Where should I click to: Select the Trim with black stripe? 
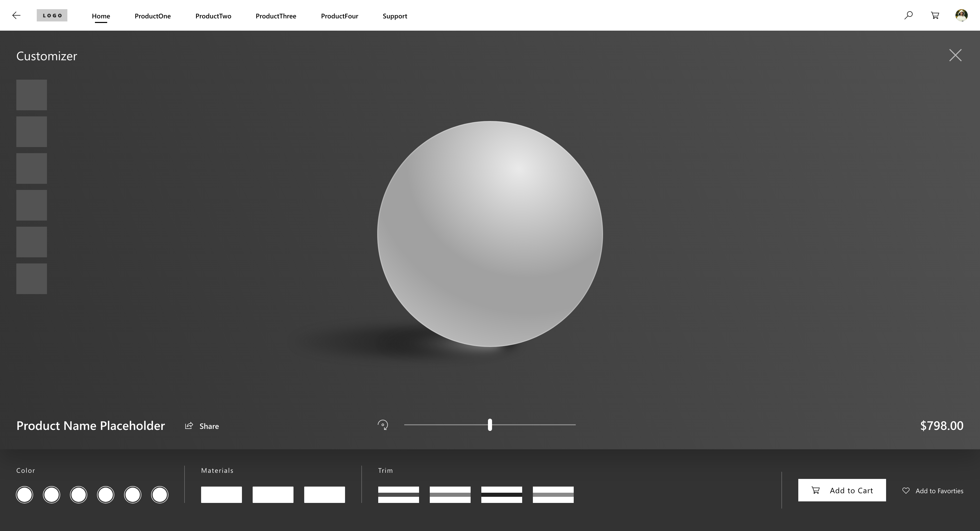pos(501,494)
